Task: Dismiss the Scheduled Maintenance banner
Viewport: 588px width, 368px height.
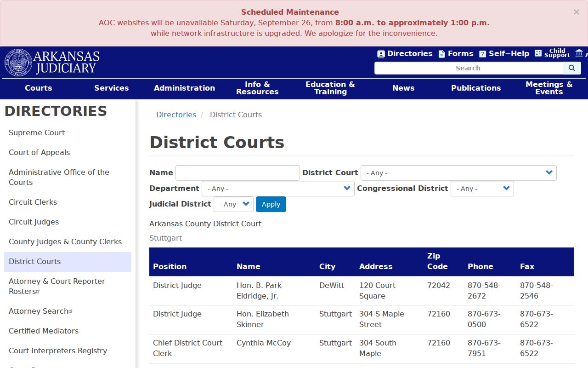Action: click(576, 12)
